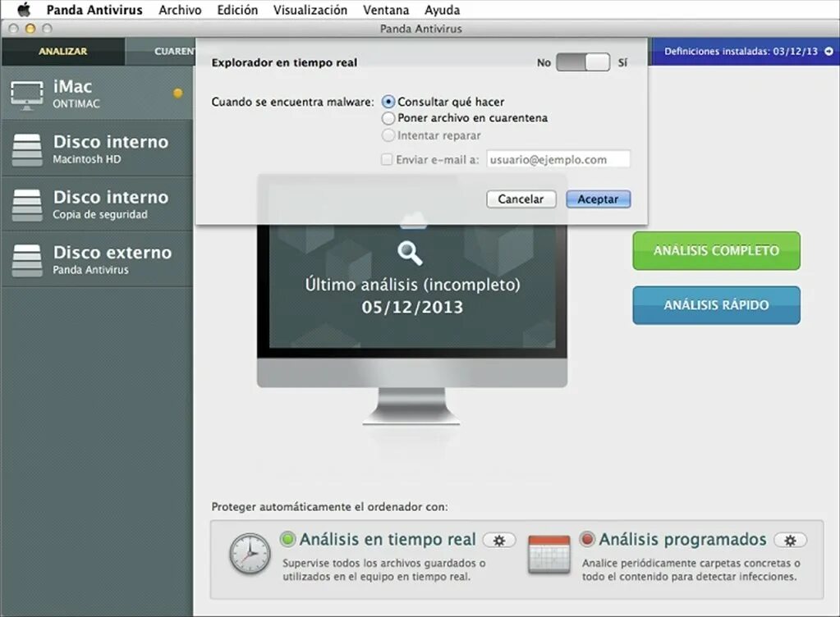Click the Copia de seguridad label

coord(100,215)
